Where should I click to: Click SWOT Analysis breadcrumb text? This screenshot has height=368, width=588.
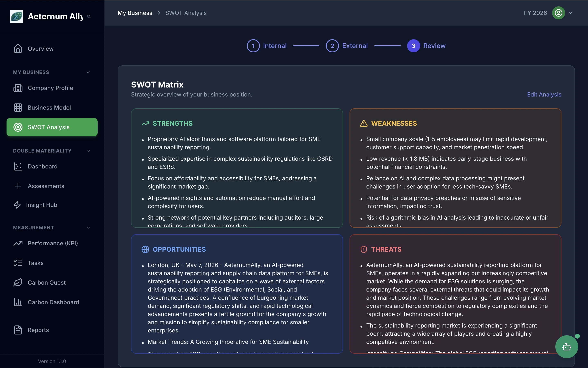pos(186,13)
